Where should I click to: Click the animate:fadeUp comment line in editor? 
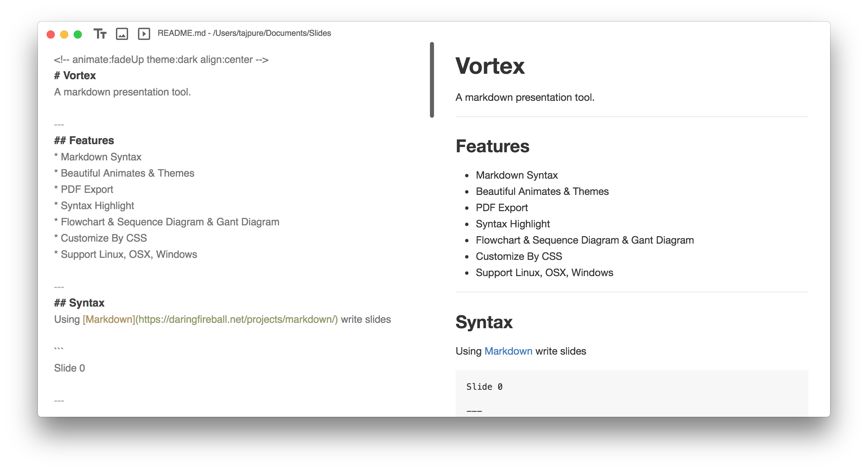coord(161,60)
